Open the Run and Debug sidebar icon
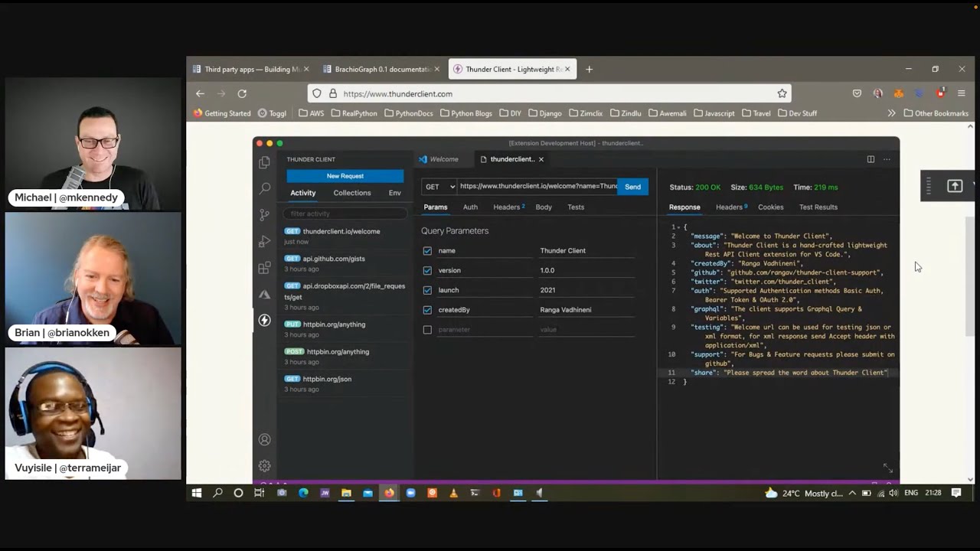This screenshot has height=551, width=980. pos(264,242)
